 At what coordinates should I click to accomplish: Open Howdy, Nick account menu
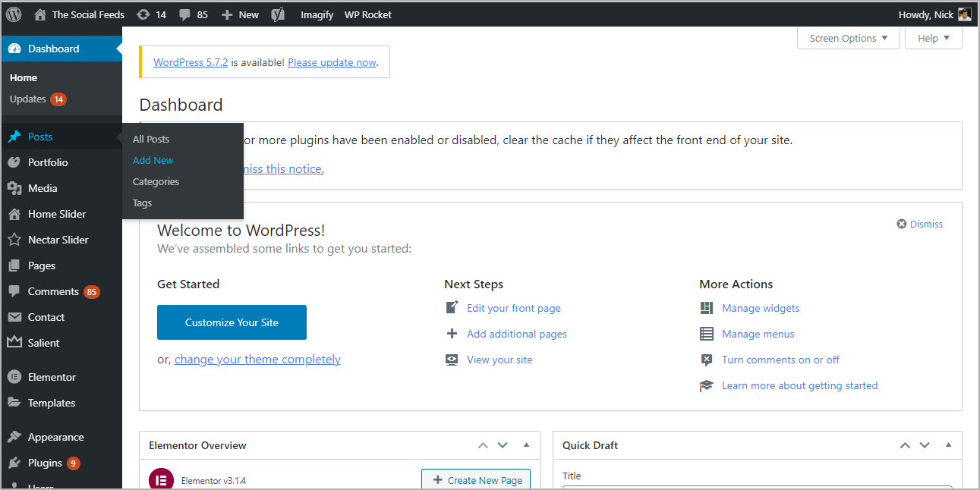tap(934, 14)
